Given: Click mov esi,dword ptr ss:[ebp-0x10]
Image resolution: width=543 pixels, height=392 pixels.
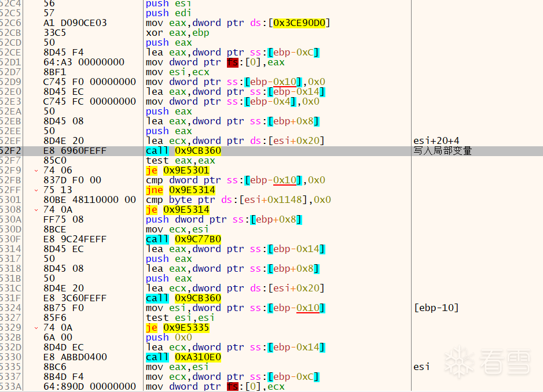Looking at the screenshot, I should (x=236, y=308).
